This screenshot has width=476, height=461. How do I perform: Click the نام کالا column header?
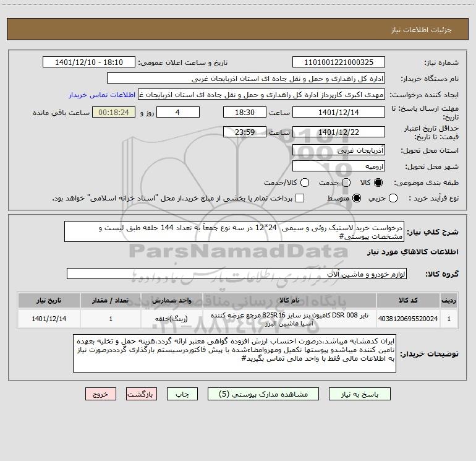[289, 301]
